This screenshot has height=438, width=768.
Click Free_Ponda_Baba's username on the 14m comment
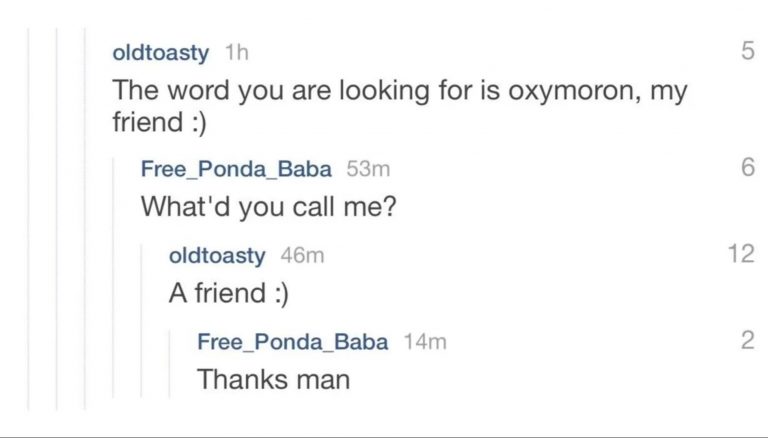pyautogui.click(x=292, y=342)
